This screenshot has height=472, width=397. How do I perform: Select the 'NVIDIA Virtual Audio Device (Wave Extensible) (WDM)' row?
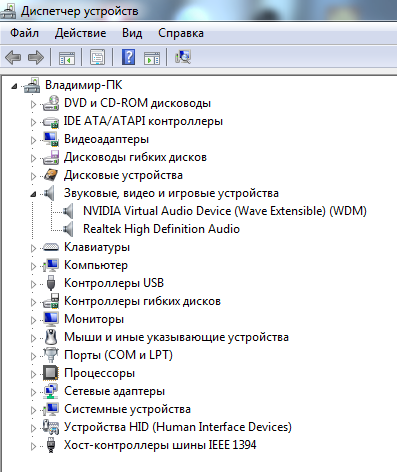225,211
